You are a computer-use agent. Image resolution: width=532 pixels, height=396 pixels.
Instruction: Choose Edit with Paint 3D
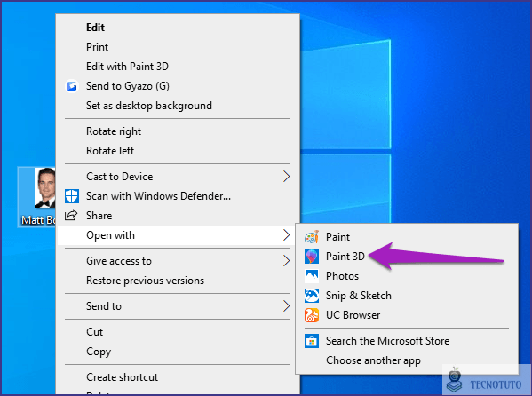178,67
